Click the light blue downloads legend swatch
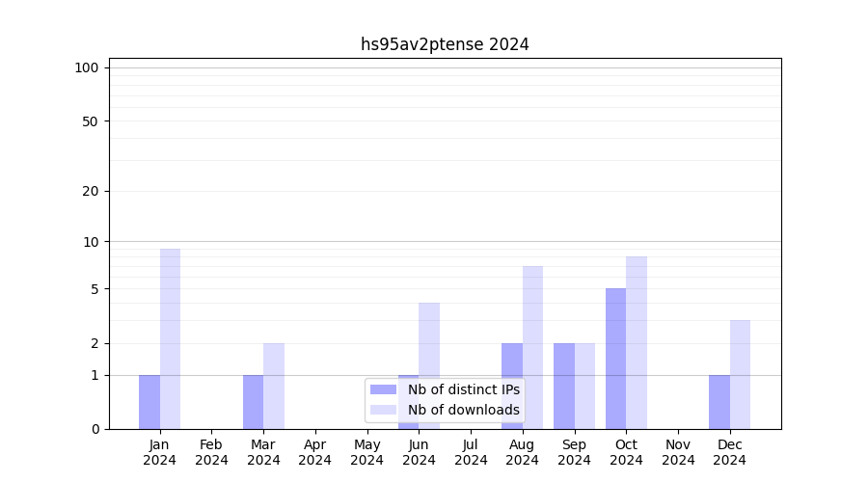 point(383,410)
